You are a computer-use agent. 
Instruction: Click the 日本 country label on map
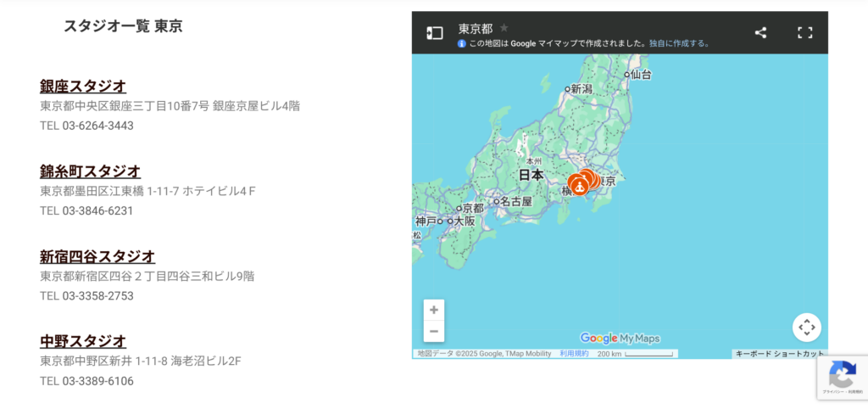pos(531,175)
